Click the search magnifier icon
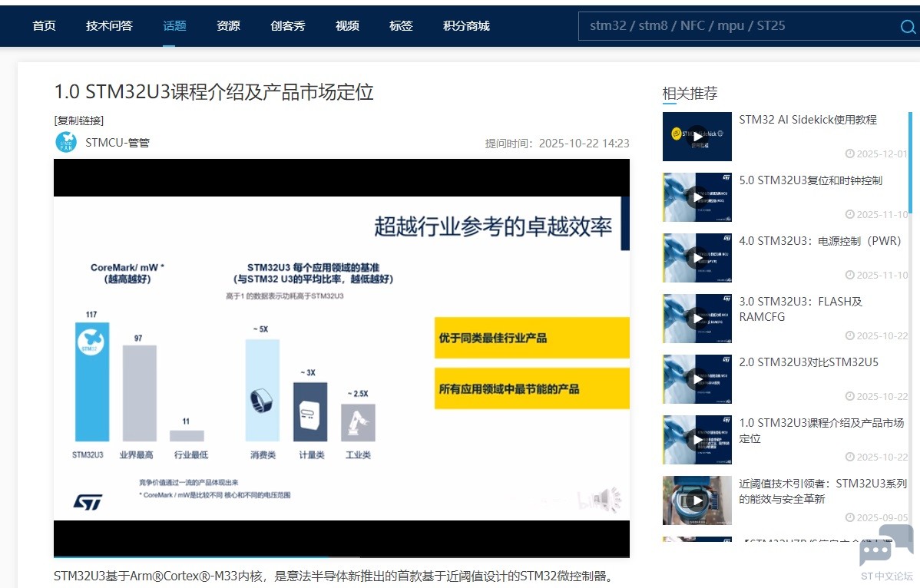This screenshot has width=920, height=588. point(908,27)
